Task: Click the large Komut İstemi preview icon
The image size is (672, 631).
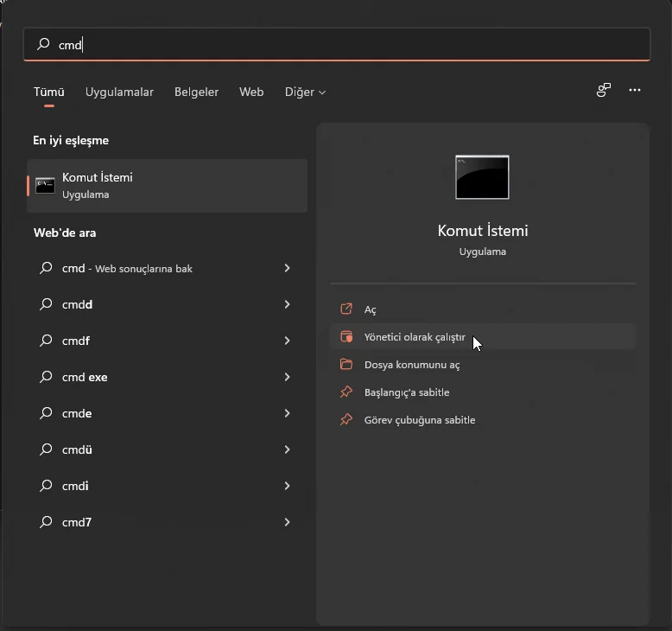Action: [482, 176]
